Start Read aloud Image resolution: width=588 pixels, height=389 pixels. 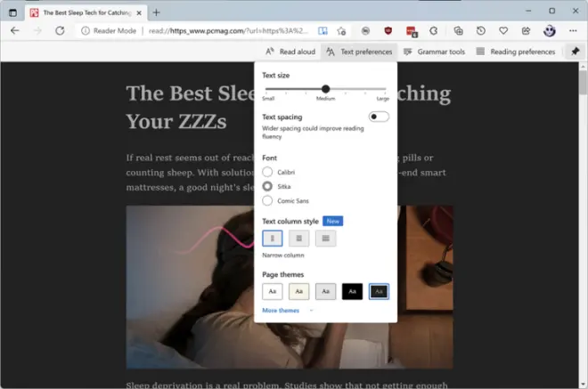click(290, 52)
